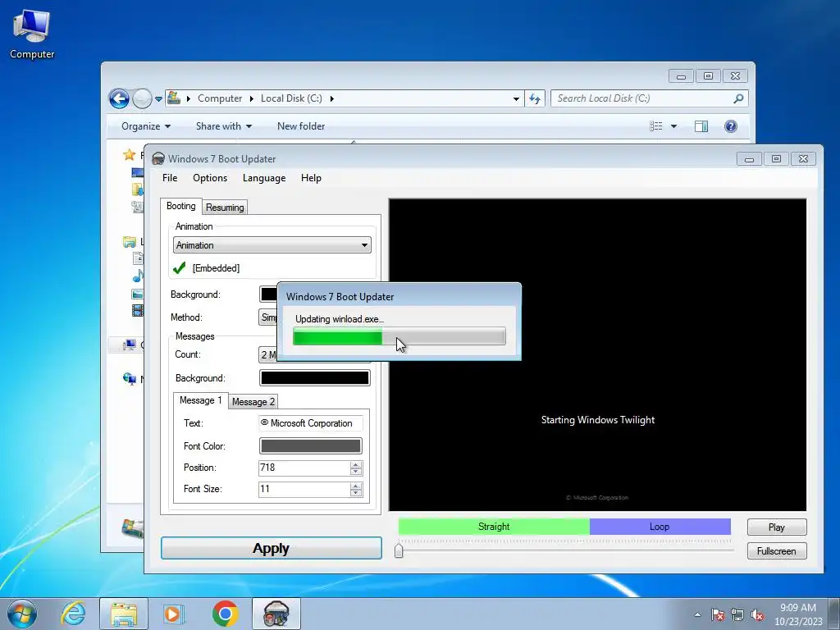This screenshot has width=840, height=630.
Task: Launch Internet Explorer from the taskbar
Action: (73, 614)
